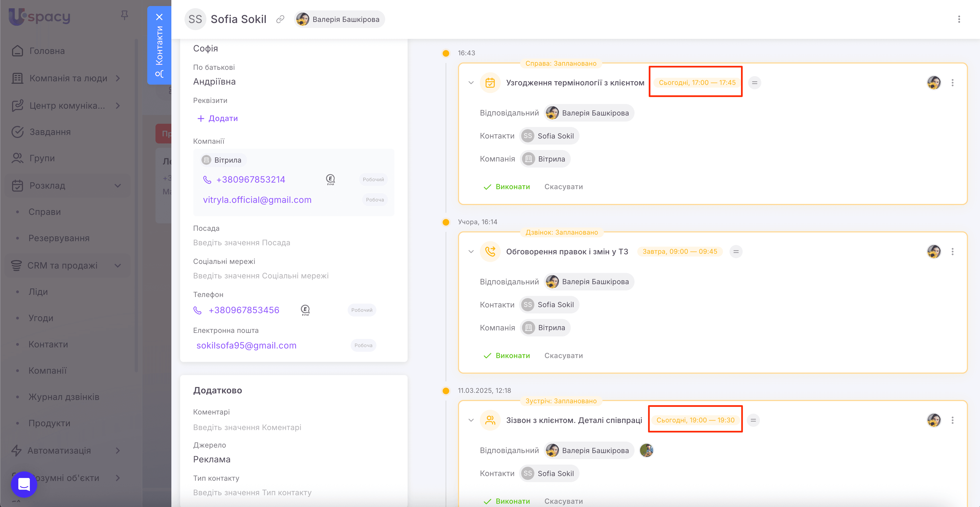The image size is (980, 507).
Task: Click meeting icon of Зізвон з клієнтом task
Action: coord(490,420)
